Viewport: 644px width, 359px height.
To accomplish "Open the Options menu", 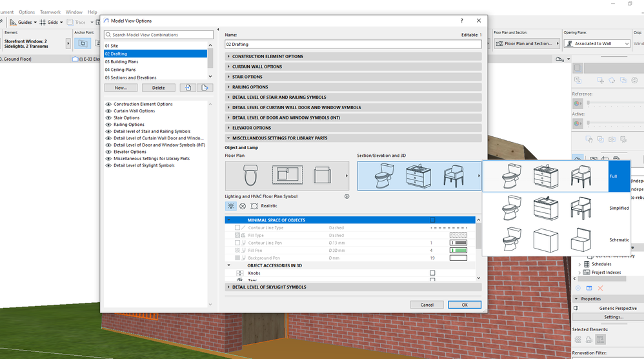I will click(x=26, y=12).
